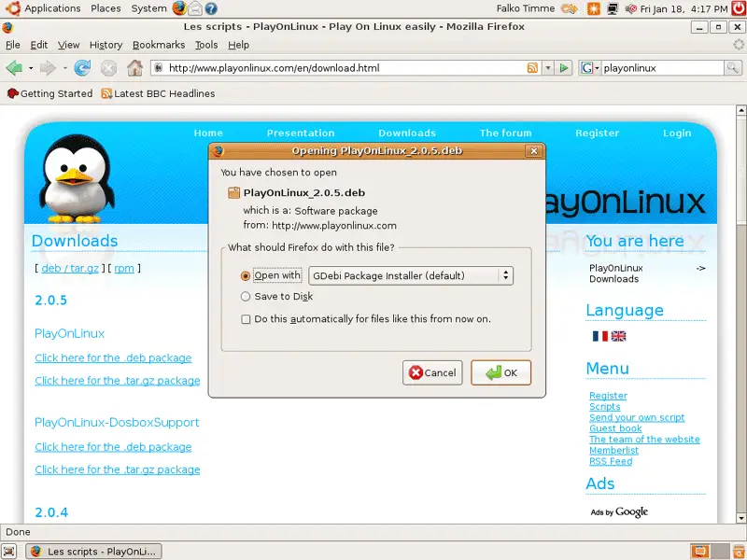This screenshot has width=747, height=560.
Task: Open the File menu
Action: point(12,45)
